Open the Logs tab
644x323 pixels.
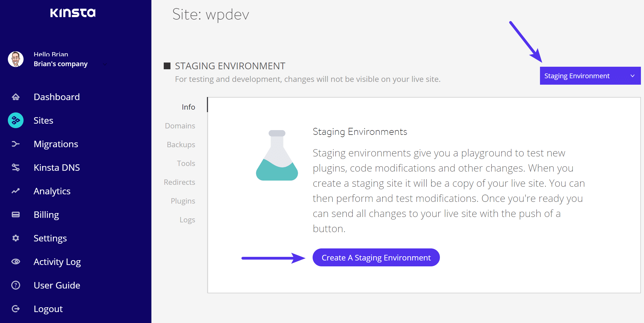coord(187,220)
